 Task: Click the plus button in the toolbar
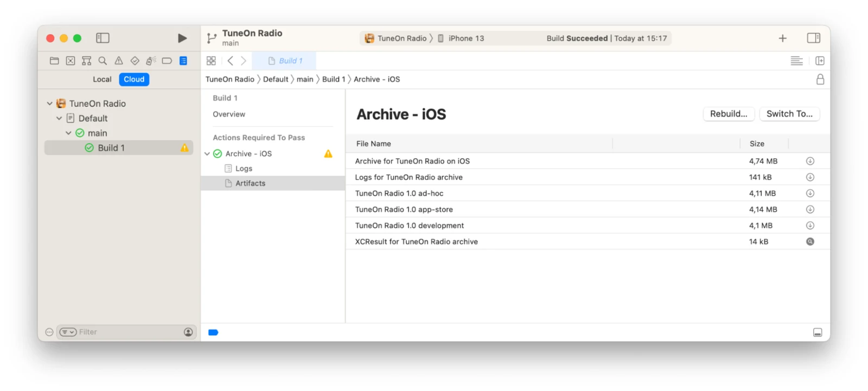point(782,38)
